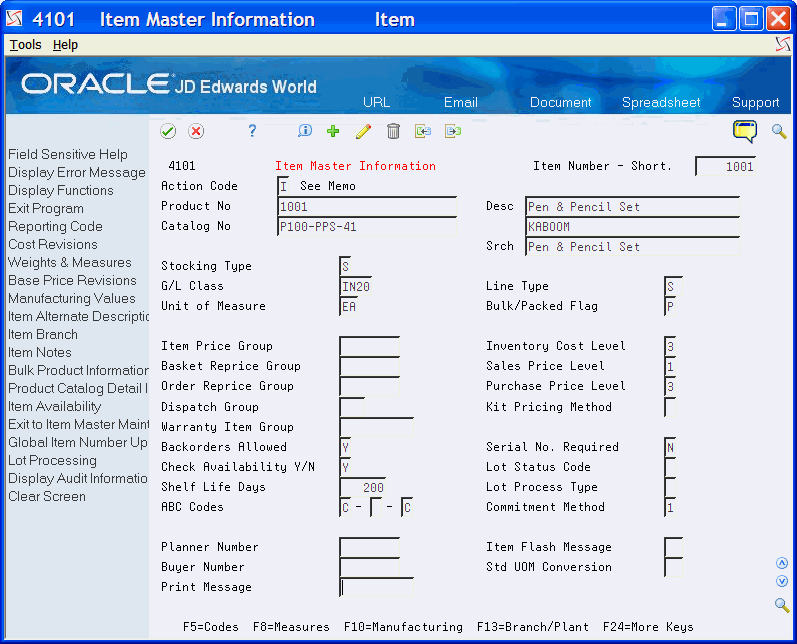Click the Catalog No field
Screen dimensions: 797x644
pos(367,226)
